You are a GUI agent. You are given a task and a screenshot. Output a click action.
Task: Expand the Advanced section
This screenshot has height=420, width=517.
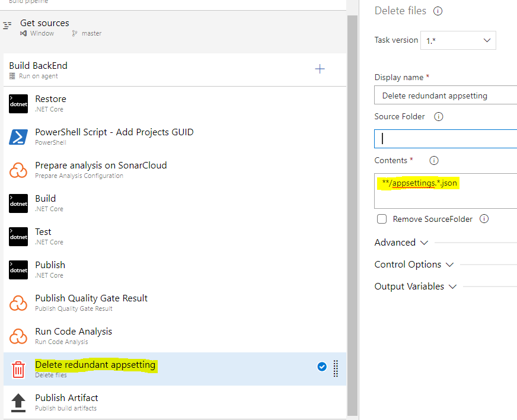click(x=401, y=243)
